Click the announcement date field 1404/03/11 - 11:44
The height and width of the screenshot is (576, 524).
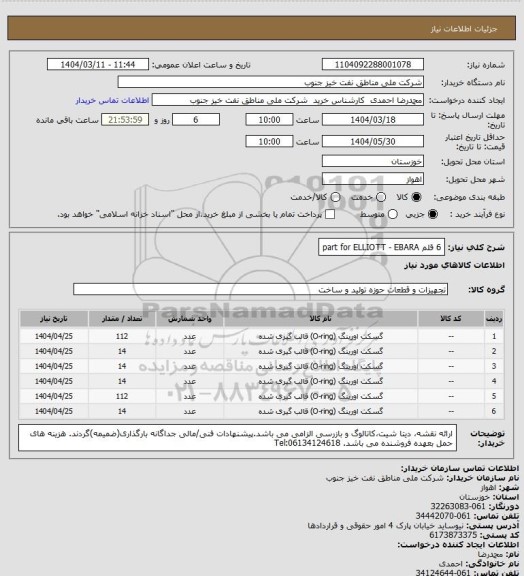pyautogui.click(x=98, y=65)
